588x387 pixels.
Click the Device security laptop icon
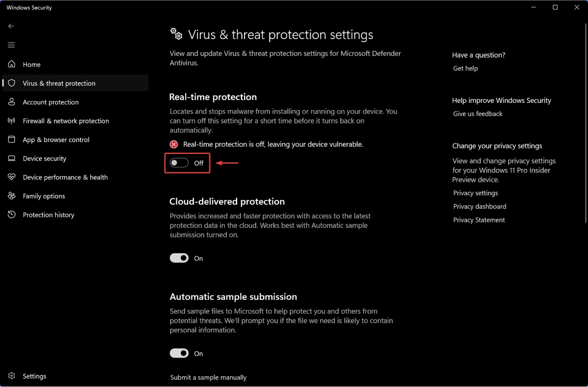point(12,158)
